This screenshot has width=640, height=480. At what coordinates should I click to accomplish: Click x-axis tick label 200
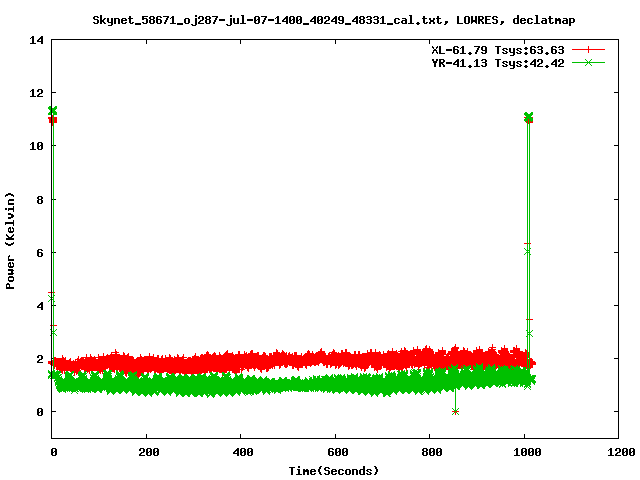pyautogui.click(x=149, y=452)
